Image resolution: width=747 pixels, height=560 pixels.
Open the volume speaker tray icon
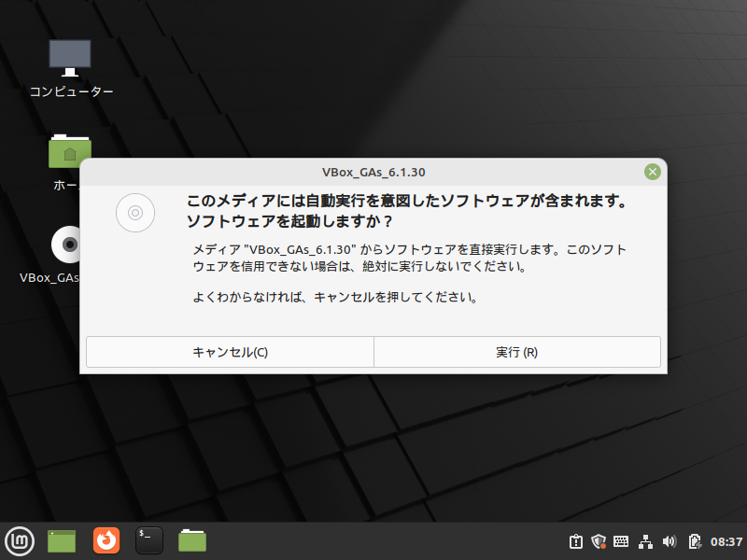point(669,541)
